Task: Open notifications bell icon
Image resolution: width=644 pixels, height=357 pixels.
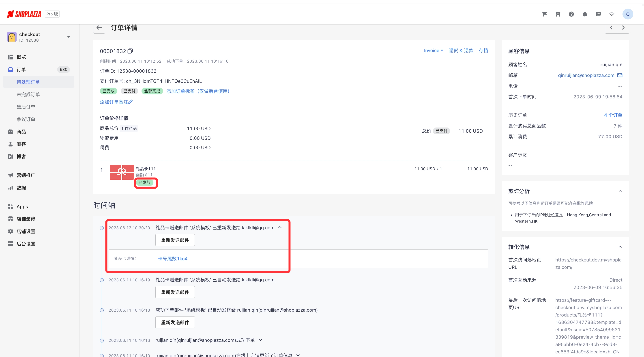Action: pos(585,14)
